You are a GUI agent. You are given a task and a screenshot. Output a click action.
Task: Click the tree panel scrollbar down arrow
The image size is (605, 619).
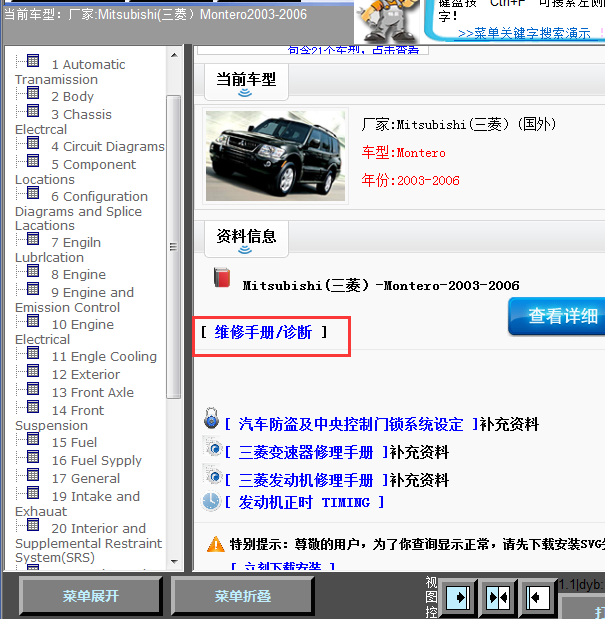[x=174, y=561]
